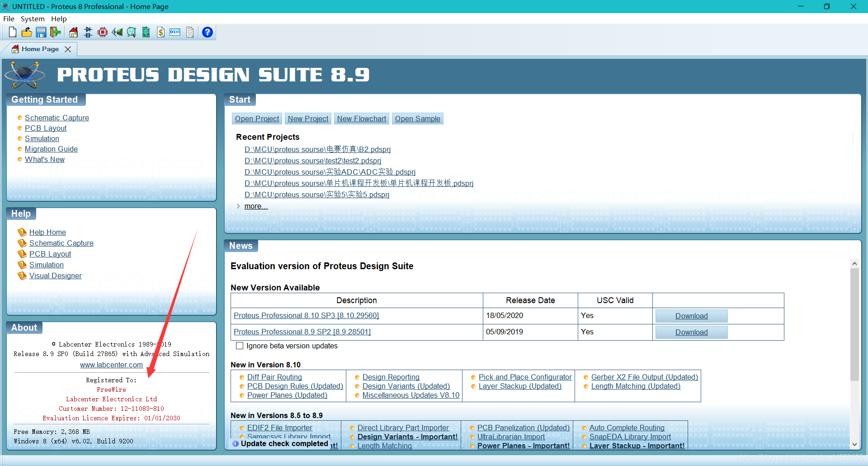
Task: Open Simulation help topic
Action: click(47, 265)
